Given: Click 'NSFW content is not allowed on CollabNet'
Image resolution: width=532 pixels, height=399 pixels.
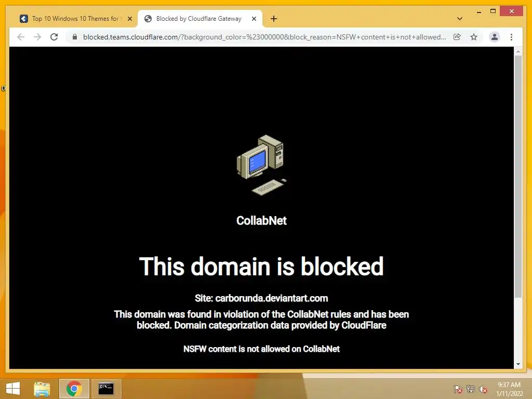Looking at the screenshot, I should coord(261,349).
